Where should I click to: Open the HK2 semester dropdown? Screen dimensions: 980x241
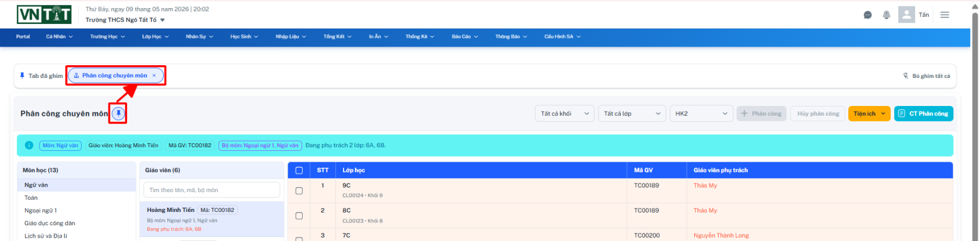(701, 114)
